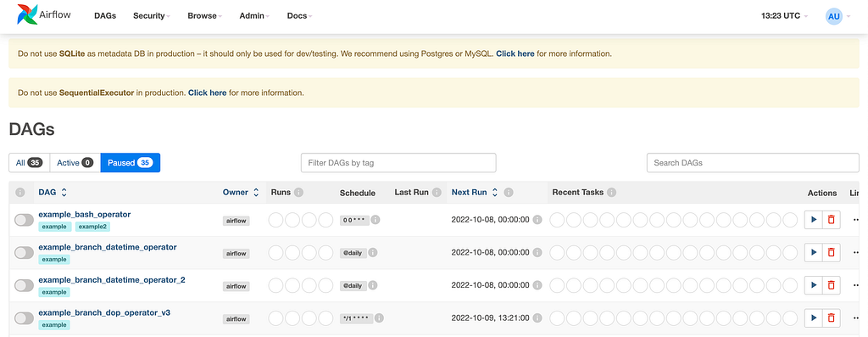Run example_branch_dop_operator_v3 with play icon
The image size is (868, 337).
coord(813,318)
